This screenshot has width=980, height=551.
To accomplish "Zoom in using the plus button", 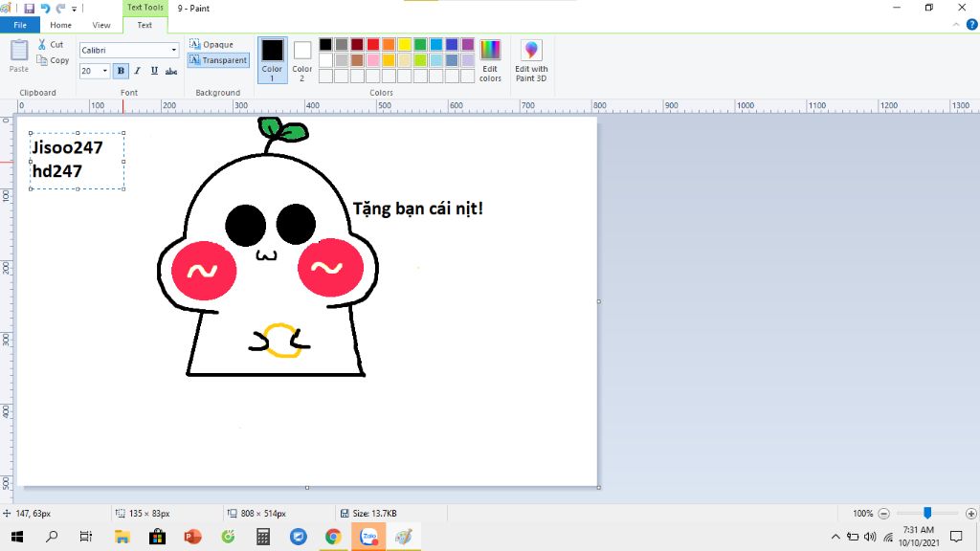I will (x=970, y=514).
